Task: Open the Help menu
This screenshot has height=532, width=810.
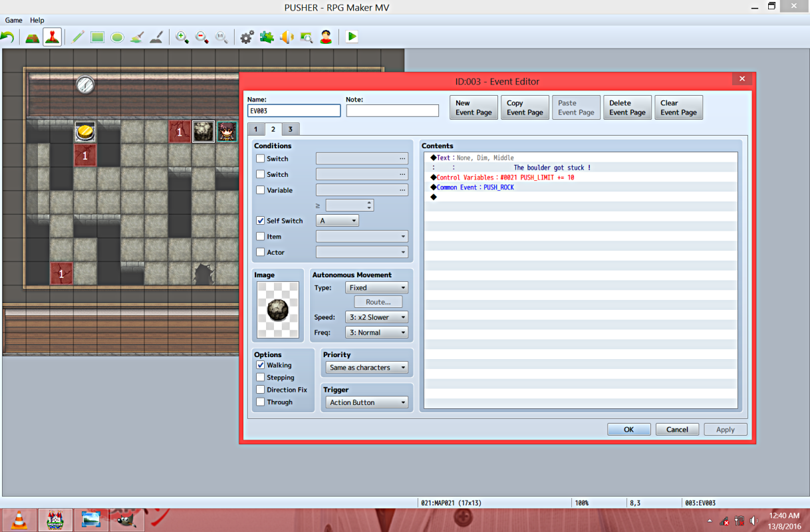Action: pos(37,21)
